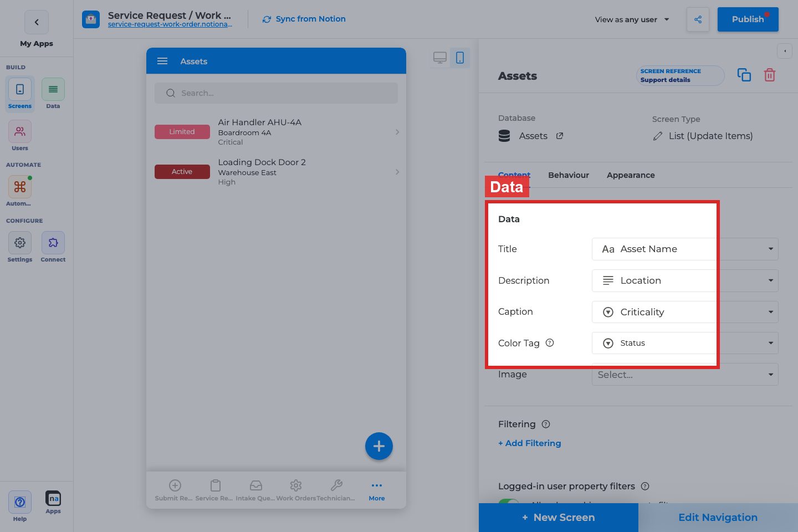
Task: Open the Automations section
Action: click(x=20, y=191)
